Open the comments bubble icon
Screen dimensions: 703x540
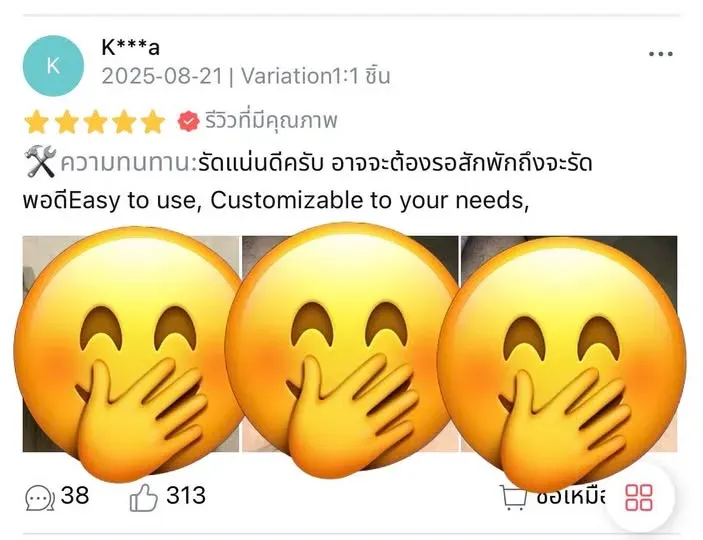[40, 498]
